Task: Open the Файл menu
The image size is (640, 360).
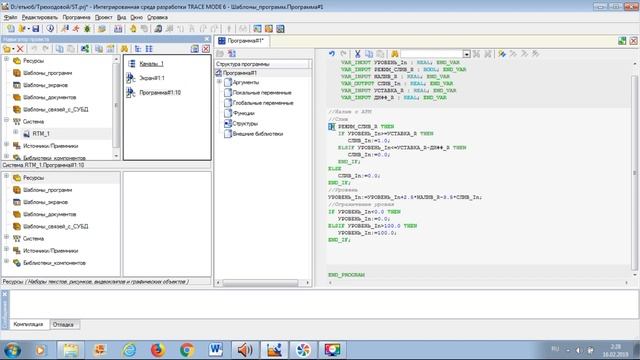Action: click(x=10, y=18)
